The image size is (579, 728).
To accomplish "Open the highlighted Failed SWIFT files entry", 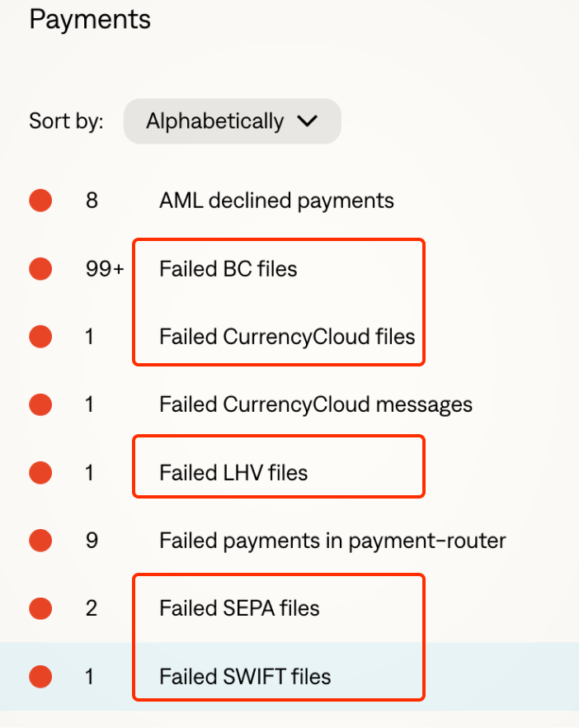I will (244, 677).
